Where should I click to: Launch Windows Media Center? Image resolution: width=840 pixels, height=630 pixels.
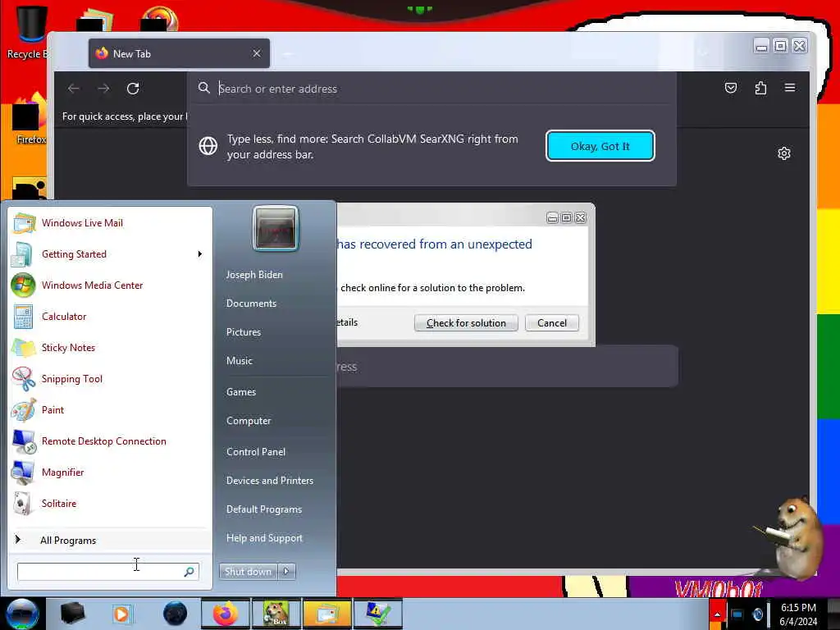coord(110,285)
